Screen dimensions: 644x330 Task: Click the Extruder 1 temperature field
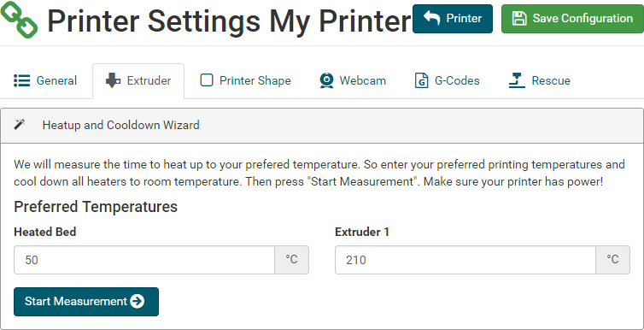point(465,260)
